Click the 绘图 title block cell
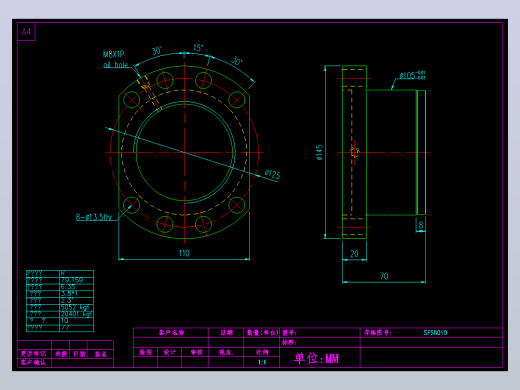520x390 pixels. [146, 352]
